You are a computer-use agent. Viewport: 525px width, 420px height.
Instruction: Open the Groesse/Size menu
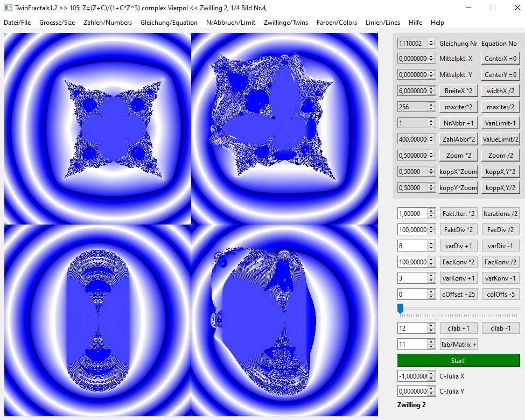point(57,23)
